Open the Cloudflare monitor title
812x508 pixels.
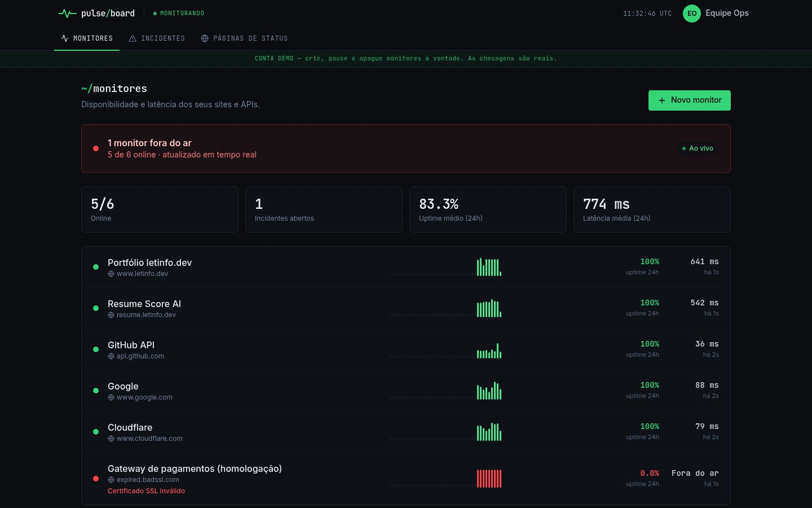pyautogui.click(x=130, y=427)
